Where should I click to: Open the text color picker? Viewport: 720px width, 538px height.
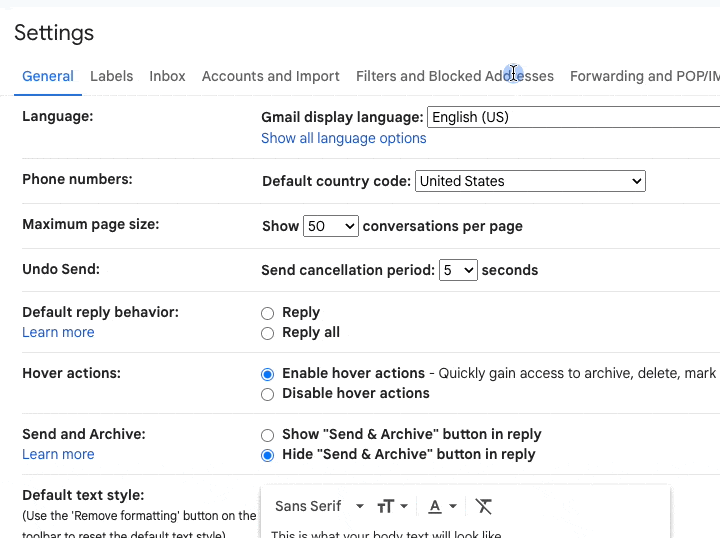[441, 506]
